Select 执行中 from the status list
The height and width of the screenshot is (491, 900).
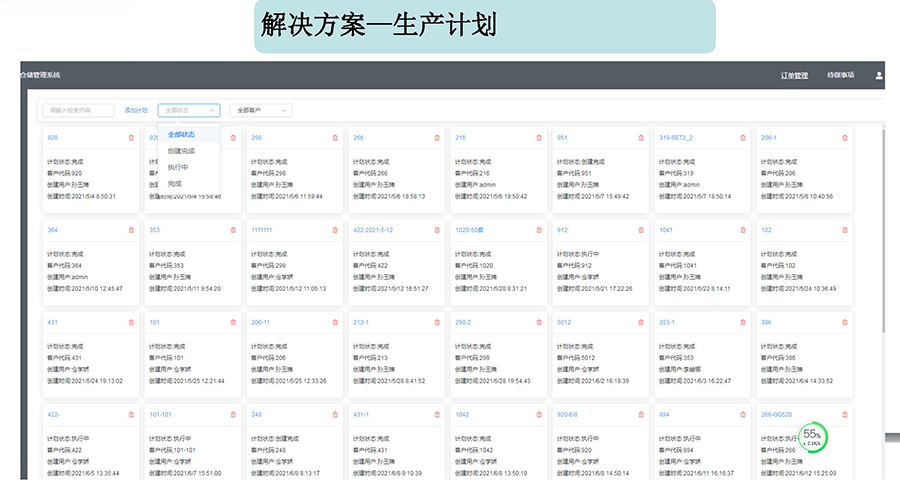[x=178, y=167]
